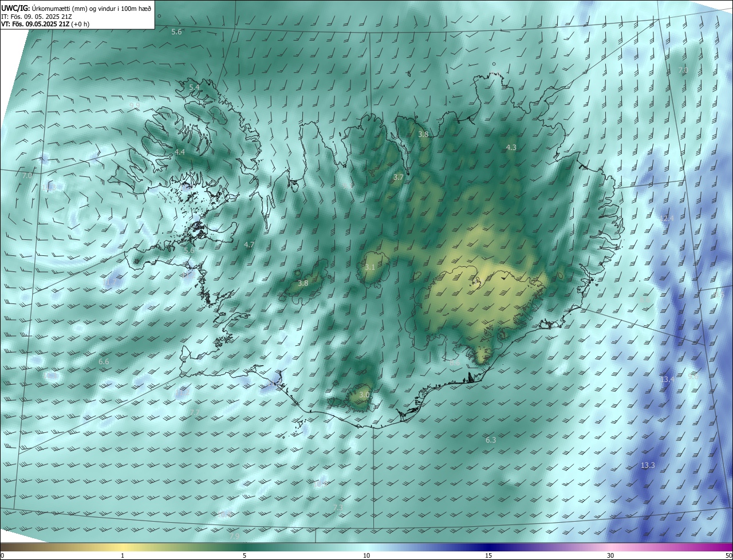Screen dimensions: 733x560
Task: Select the 5 tick on the color scale
Action: coord(245,555)
